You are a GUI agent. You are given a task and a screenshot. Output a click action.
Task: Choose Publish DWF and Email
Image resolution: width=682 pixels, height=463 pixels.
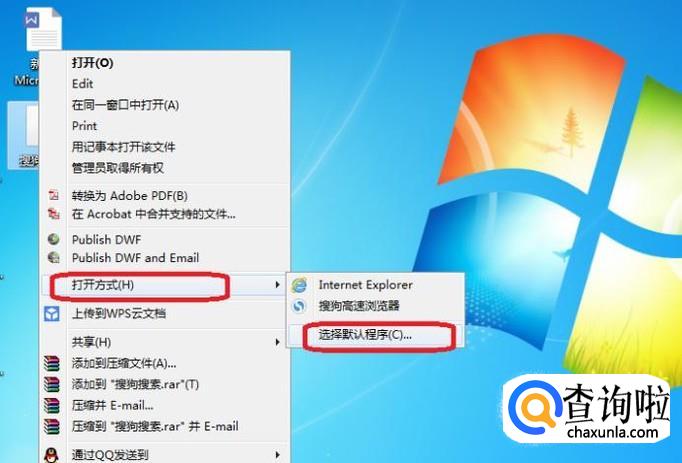tap(135, 258)
